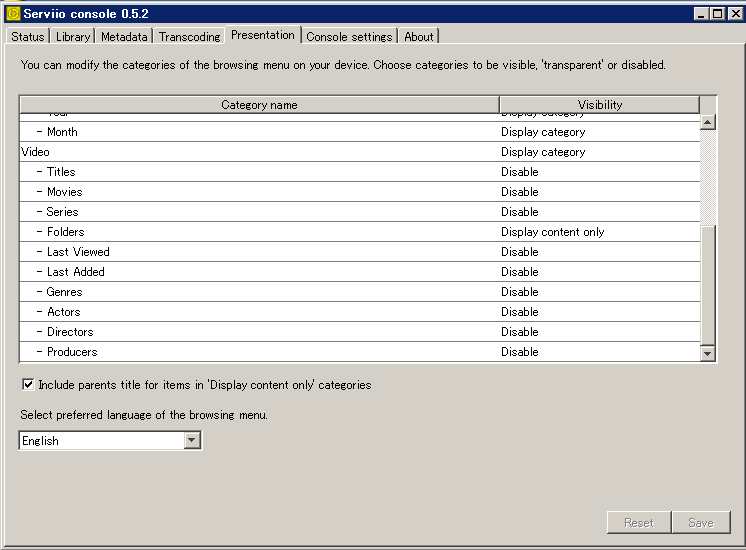This screenshot has width=746, height=550.
Task: Open the preferred language dropdown
Action: pyautogui.click(x=192, y=441)
